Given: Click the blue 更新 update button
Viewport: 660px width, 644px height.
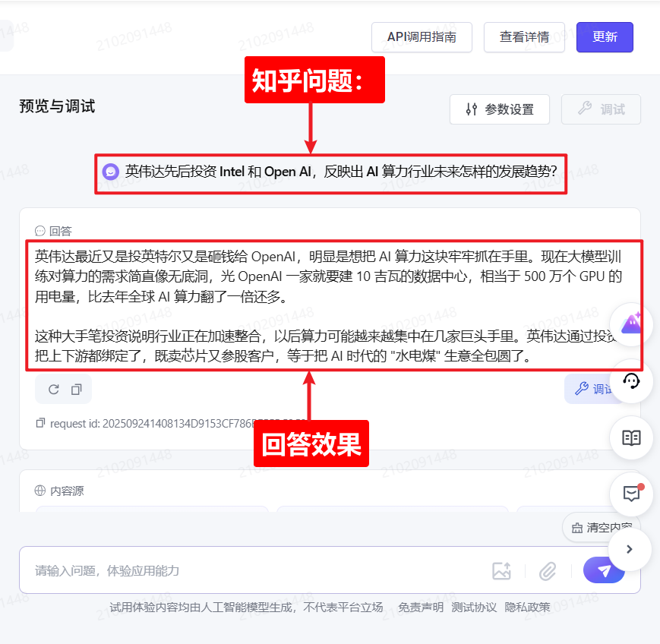Looking at the screenshot, I should pos(605,37).
